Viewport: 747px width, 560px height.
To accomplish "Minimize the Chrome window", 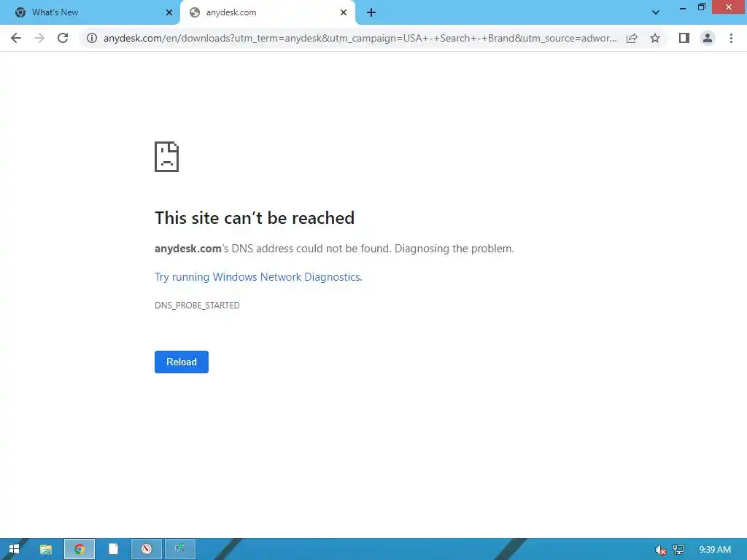I will pos(683,7).
